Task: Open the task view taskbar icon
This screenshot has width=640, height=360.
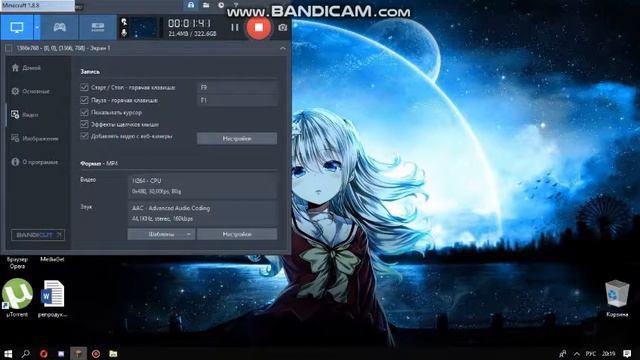Action: (61, 353)
